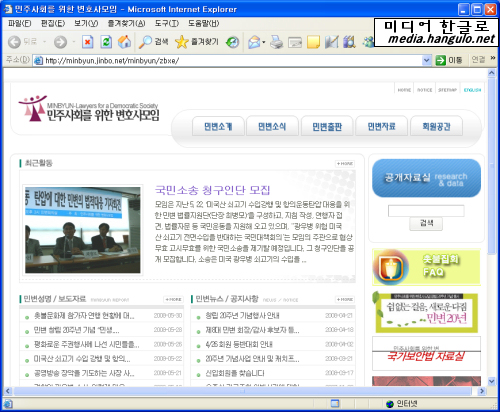Click the SITEMAP link at page top
The width and height of the screenshot is (500, 412).
(x=447, y=90)
